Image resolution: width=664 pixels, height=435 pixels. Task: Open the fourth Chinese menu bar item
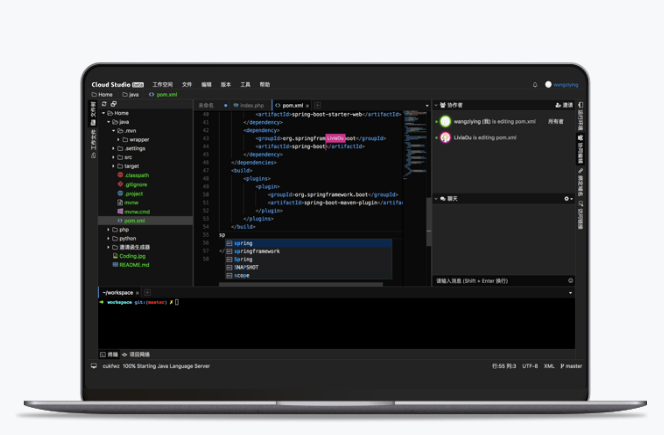click(x=226, y=85)
